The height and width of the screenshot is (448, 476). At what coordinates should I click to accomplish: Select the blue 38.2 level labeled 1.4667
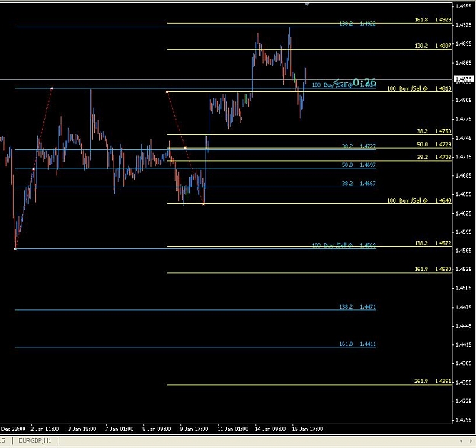(x=359, y=184)
